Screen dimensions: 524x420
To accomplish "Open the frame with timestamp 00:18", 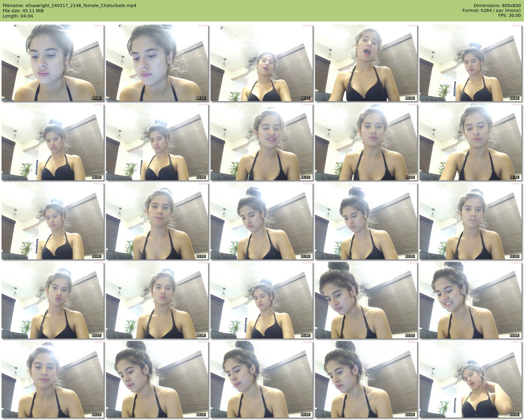I will [157, 63].
